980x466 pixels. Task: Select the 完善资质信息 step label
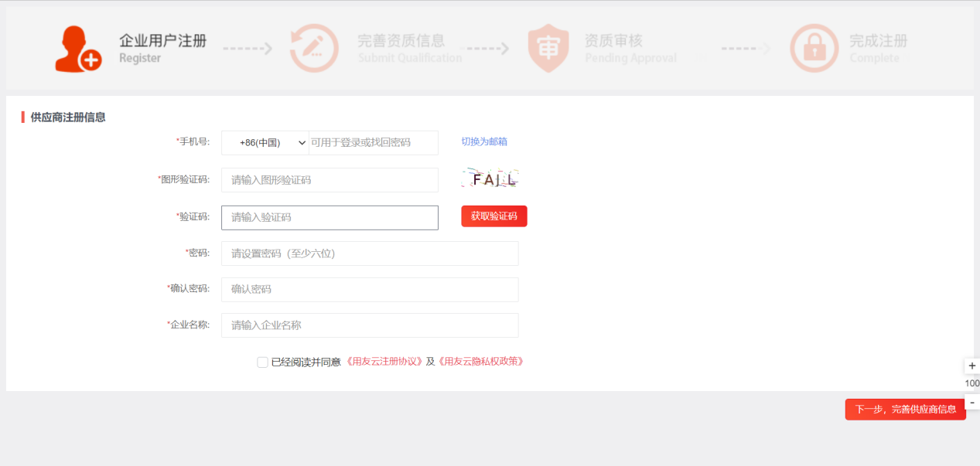pyautogui.click(x=401, y=41)
